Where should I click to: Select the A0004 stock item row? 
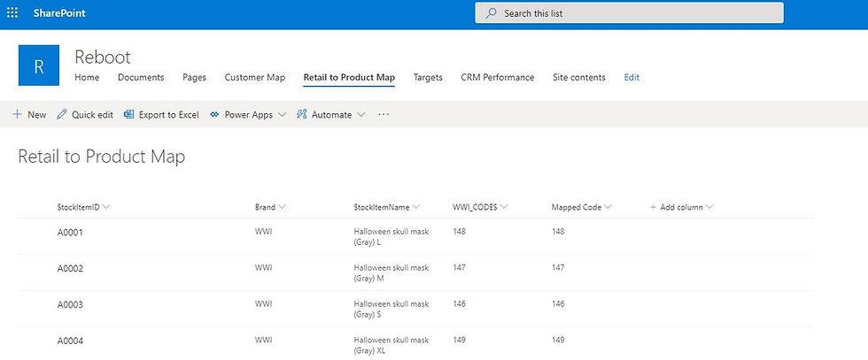click(x=415, y=344)
